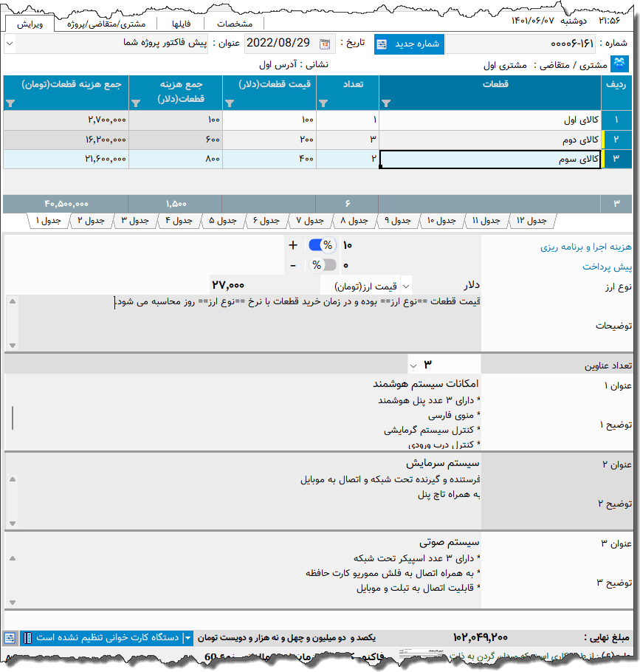The width and height of the screenshot is (640, 672).
Task: Switch to the جدول 5 tab
Action: click(221, 220)
